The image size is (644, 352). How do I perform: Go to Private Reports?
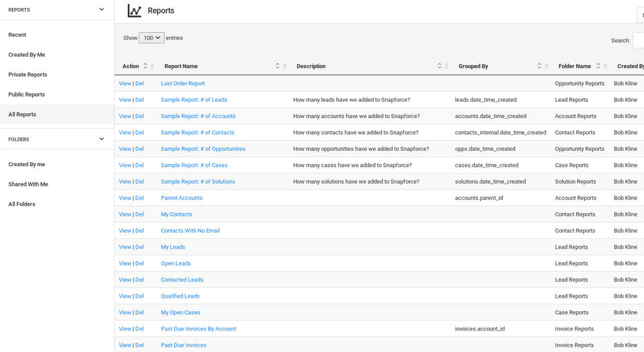28,74
